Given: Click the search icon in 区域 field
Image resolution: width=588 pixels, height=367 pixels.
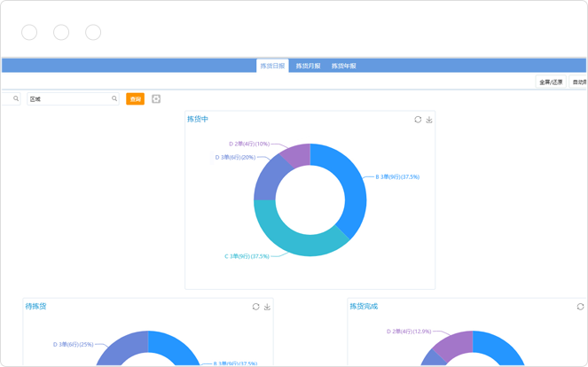Looking at the screenshot, I should coord(114,99).
